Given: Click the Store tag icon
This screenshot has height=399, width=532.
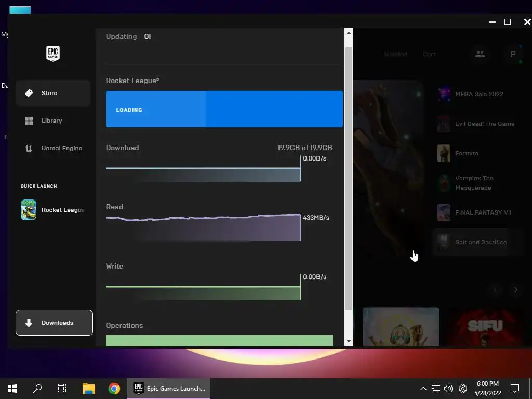Looking at the screenshot, I should (29, 93).
